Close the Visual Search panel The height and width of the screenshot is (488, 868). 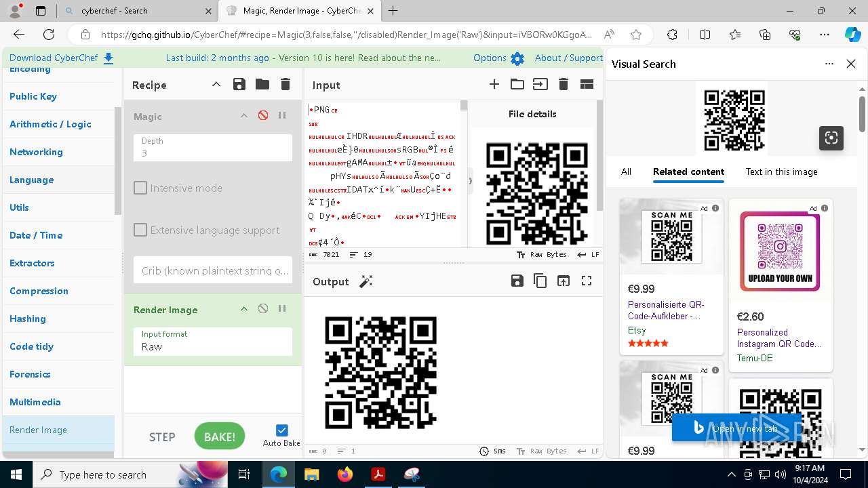(851, 64)
